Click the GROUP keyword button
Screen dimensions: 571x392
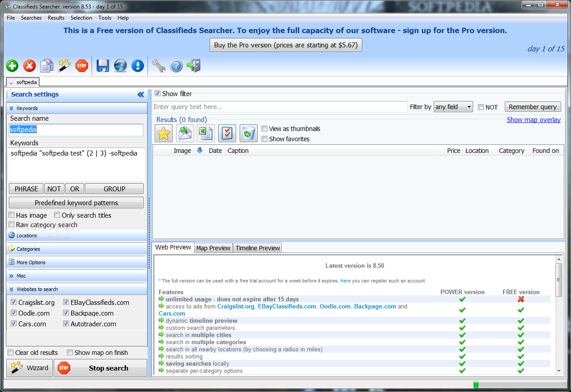click(114, 189)
